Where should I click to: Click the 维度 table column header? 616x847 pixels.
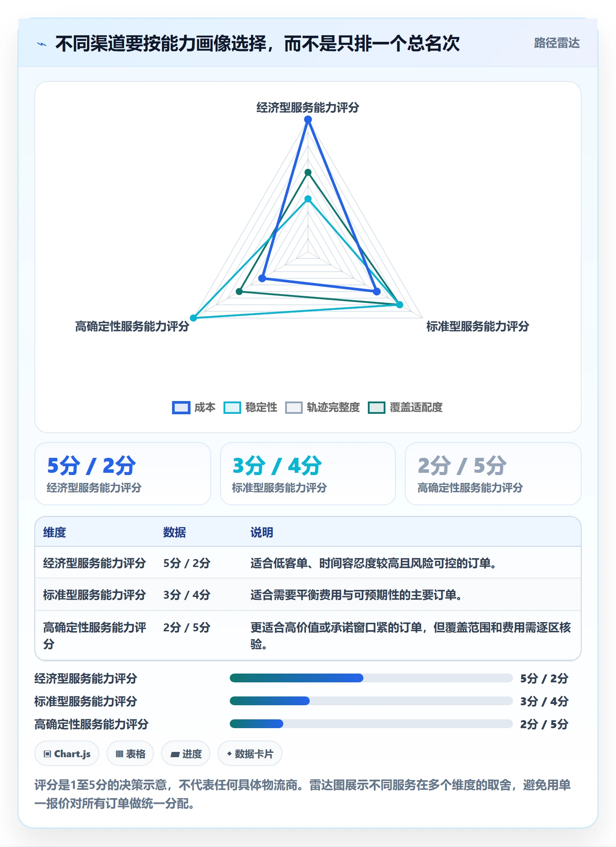point(55,532)
